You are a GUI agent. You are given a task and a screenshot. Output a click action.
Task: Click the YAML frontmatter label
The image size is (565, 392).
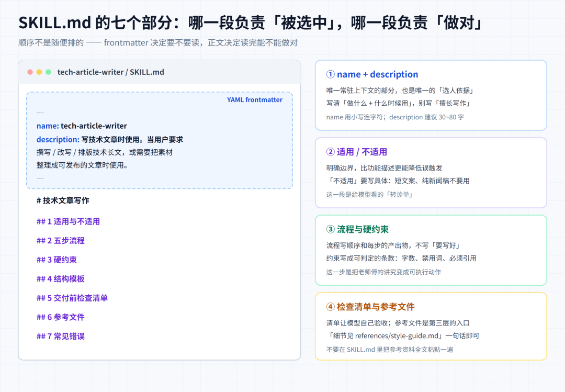[255, 100]
